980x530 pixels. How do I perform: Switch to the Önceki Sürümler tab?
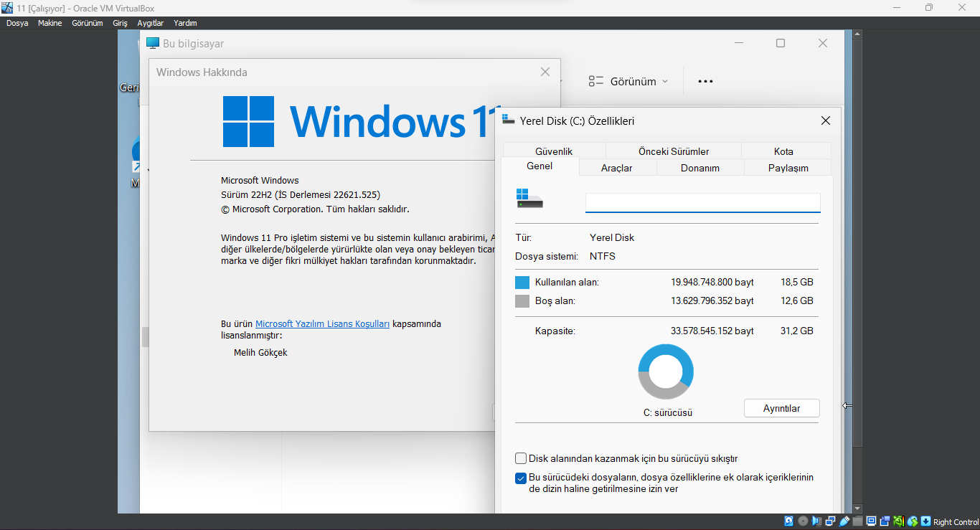click(674, 151)
